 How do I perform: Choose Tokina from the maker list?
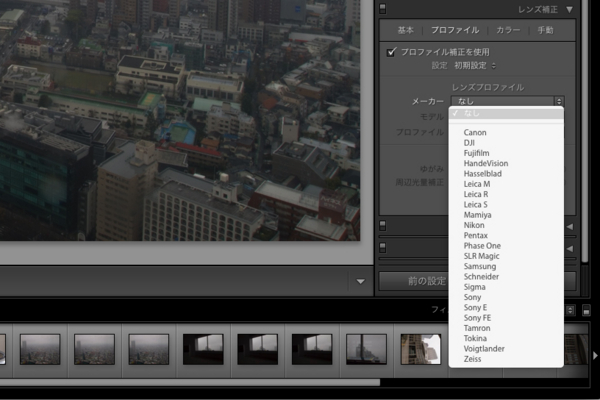[506, 339]
